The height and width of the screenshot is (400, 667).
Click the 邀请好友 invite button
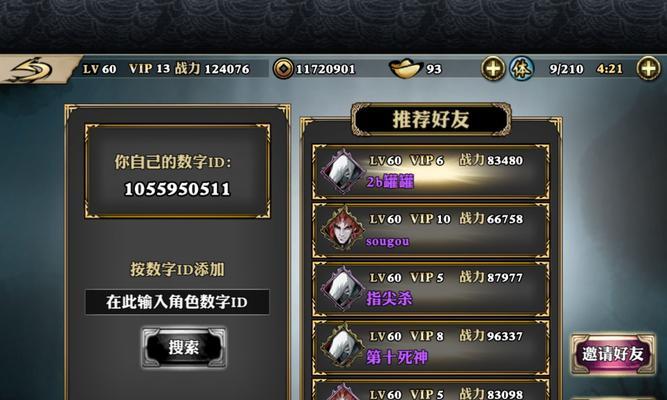click(613, 354)
